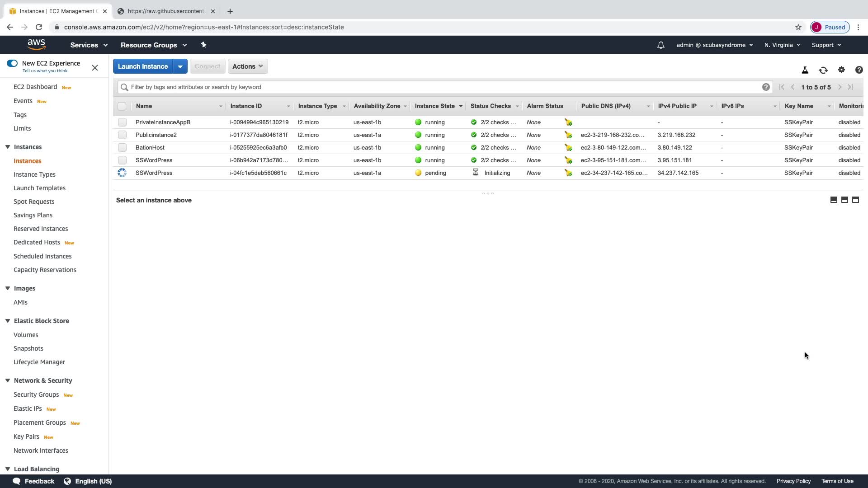Expand the Launch Instance dropdown arrow
868x488 pixels.
(x=180, y=66)
